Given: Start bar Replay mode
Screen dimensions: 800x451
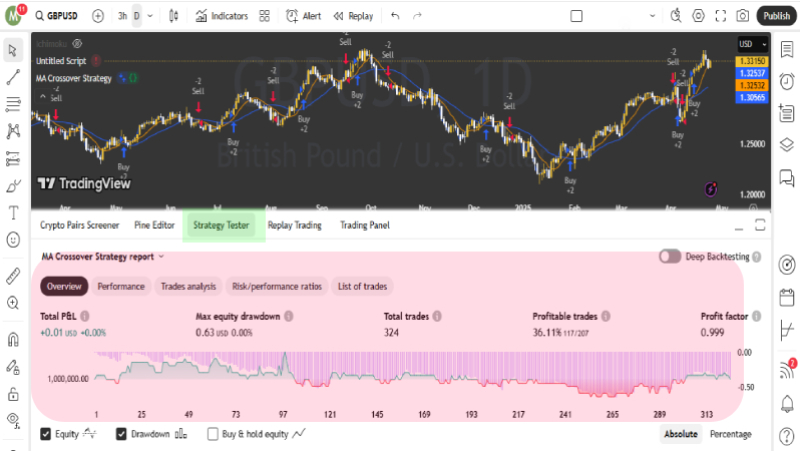Looking at the screenshot, I should pyautogui.click(x=354, y=16).
